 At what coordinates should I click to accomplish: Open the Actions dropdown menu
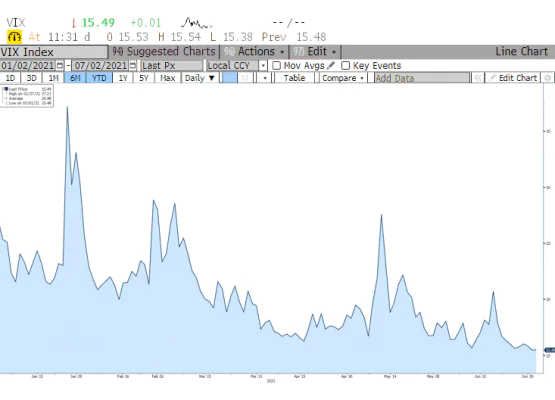(x=254, y=52)
